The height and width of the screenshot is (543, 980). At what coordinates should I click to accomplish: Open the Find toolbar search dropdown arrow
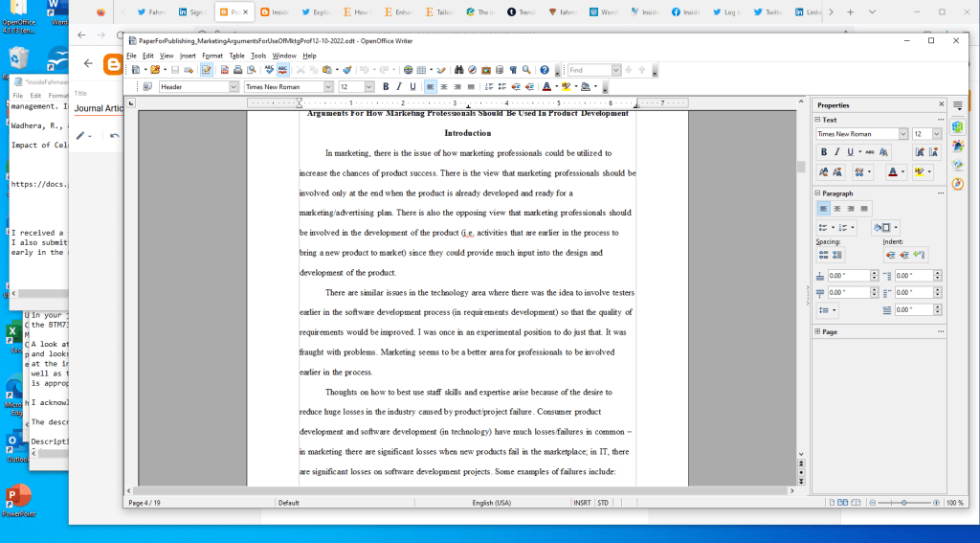pos(615,70)
